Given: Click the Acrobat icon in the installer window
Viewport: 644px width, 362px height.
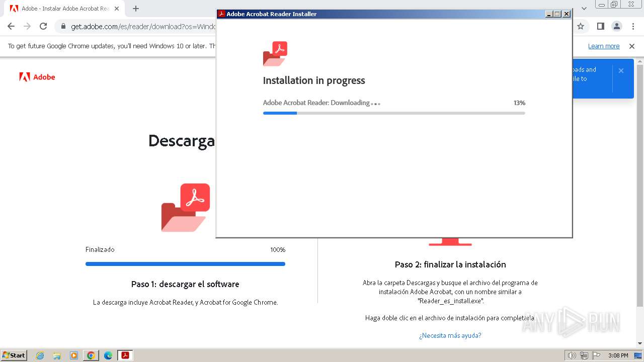Looking at the screenshot, I should click(x=275, y=54).
